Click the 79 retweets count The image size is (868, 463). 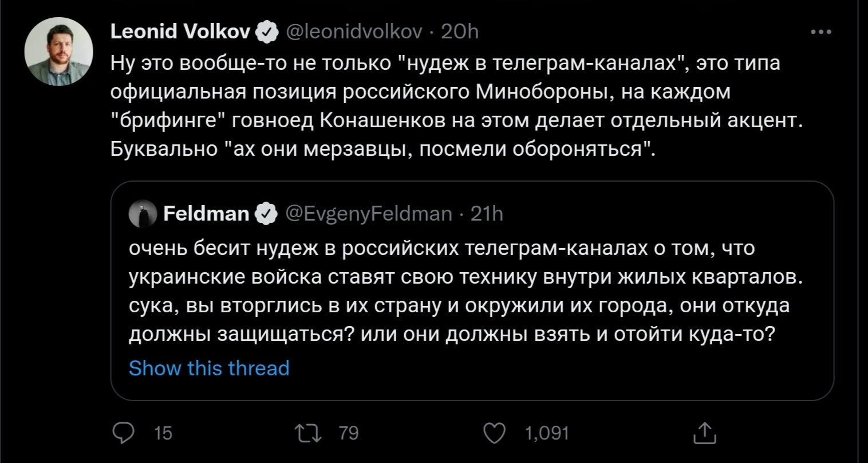click(349, 433)
